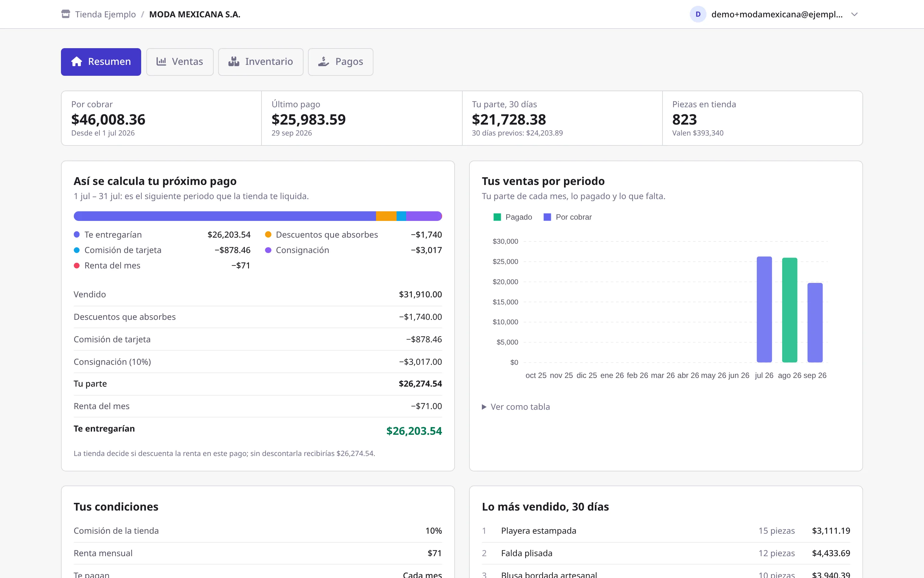Click the orange segment of the payment bar
The image size is (924, 578).
coord(386,216)
